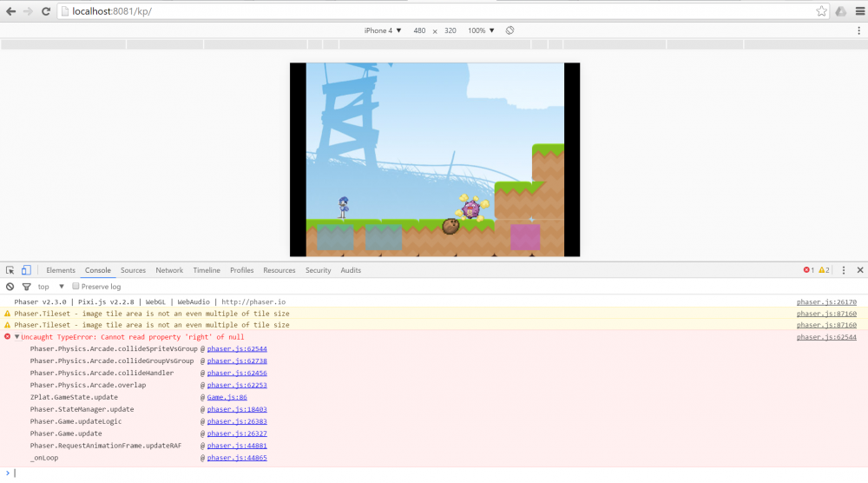Screen dimensions: 868x483
Task: Open the top execution context dropdown
Action: (x=51, y=287)
